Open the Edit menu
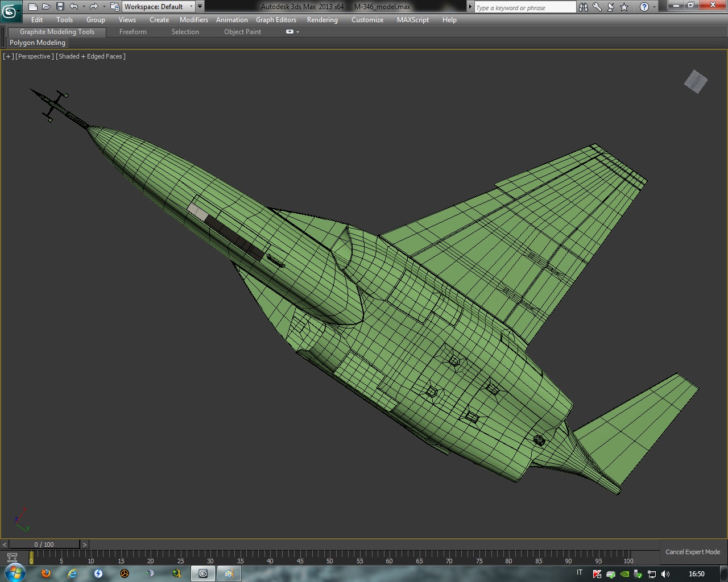This screenshot has width=728, height=582. click(37, 20)
